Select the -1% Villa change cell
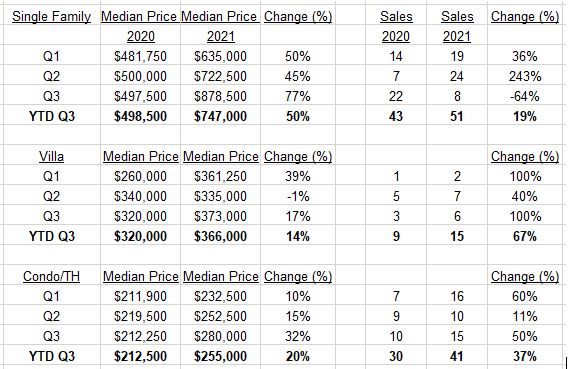This screenshot has height=369, width=569. (x=298, y=196)
